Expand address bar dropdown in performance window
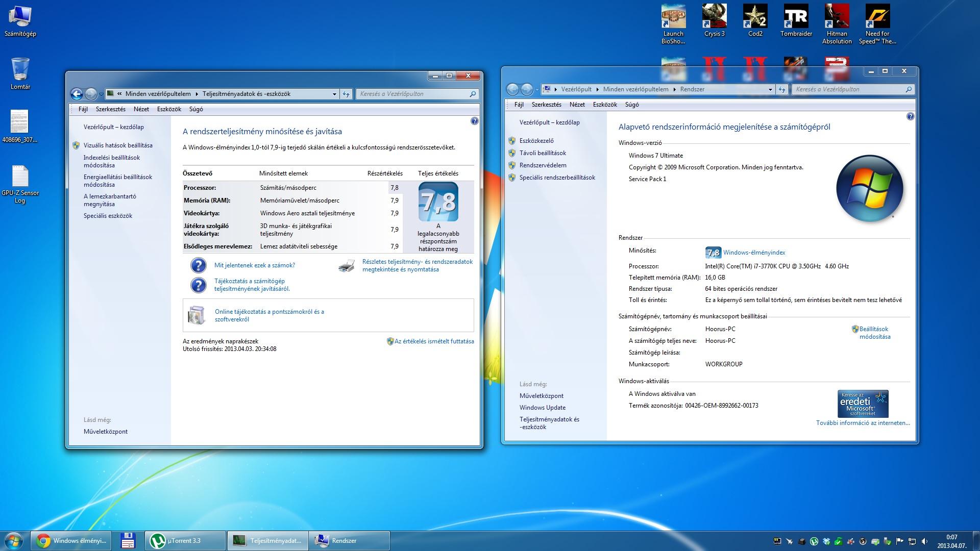Image resolution: width=980 pixels, height=551 pixels. point(334,94)
